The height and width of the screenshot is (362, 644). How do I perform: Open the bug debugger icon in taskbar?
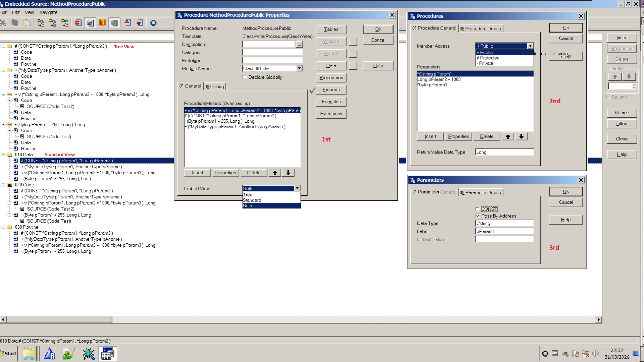(x=89, y=354)
